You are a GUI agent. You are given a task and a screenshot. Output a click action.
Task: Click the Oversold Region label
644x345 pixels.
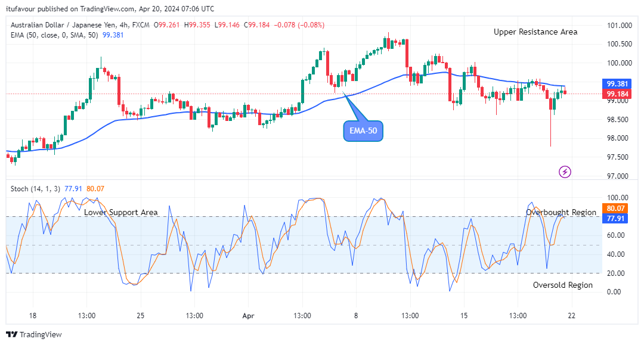pyautogui.click(x=563, y=285)
